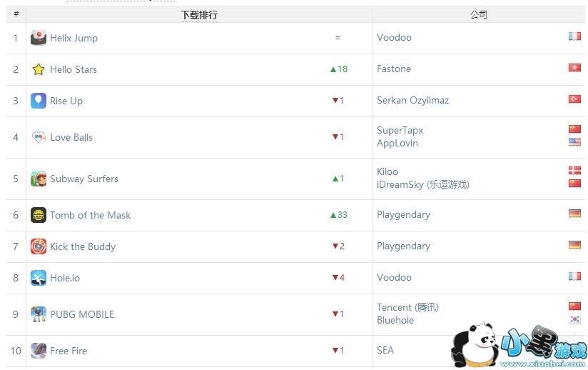Click the Love Balls app icon
Viewport: 588px width, 370px height.
[39, 137]
